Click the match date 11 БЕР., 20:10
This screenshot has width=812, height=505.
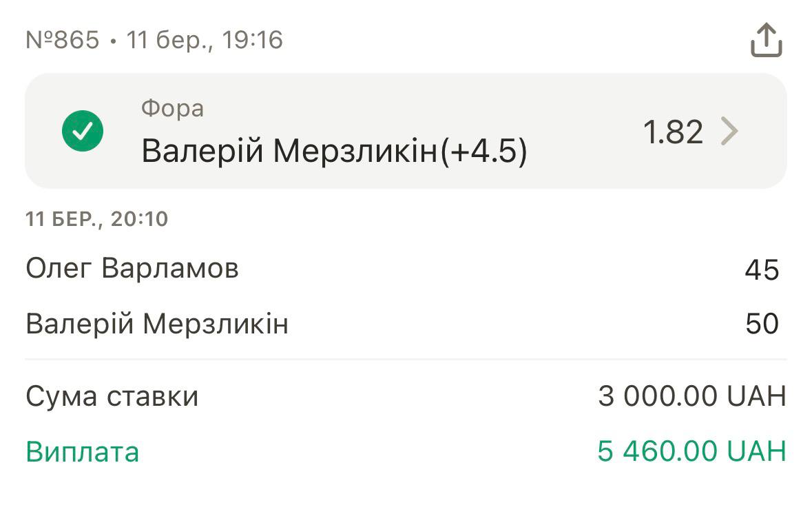click(96, 219)
